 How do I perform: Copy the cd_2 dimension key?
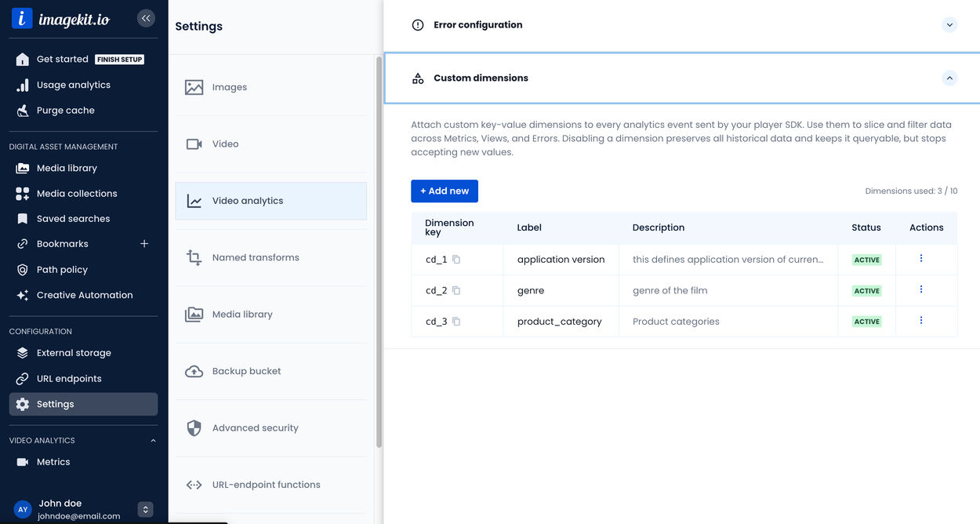(x=456, y=291)
